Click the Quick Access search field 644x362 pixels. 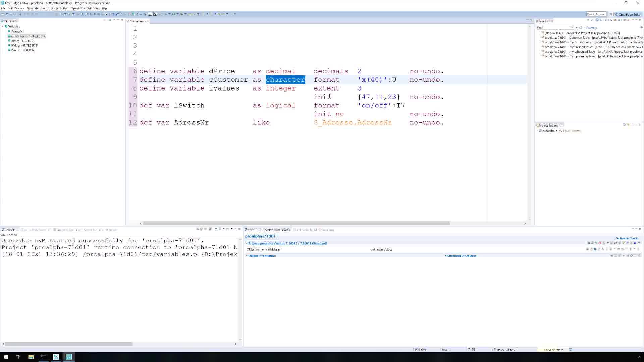[x=596, y=14]
